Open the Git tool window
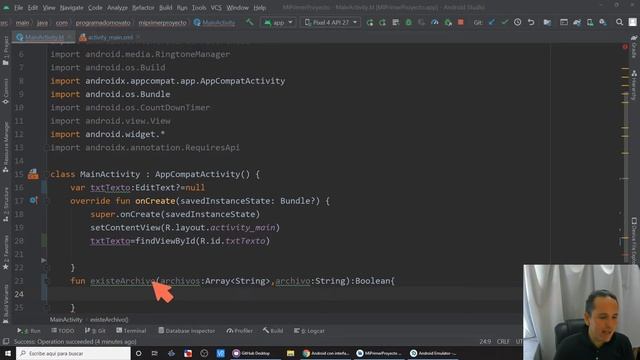640x360 pixels. click(x=95, y=331)
